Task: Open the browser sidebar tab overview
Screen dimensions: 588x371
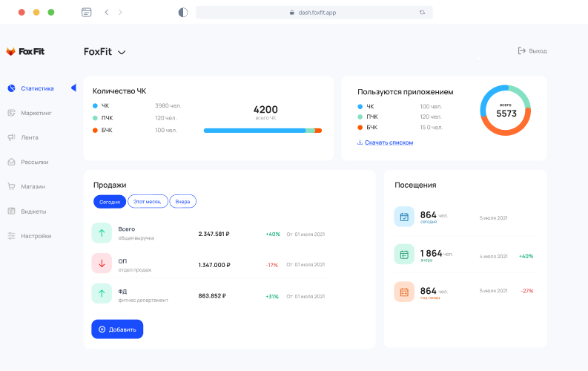Action: click(87, 13)
